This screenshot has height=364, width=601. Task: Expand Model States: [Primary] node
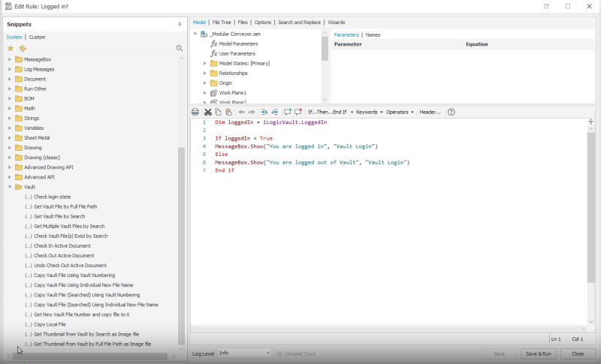pos(204,64)
